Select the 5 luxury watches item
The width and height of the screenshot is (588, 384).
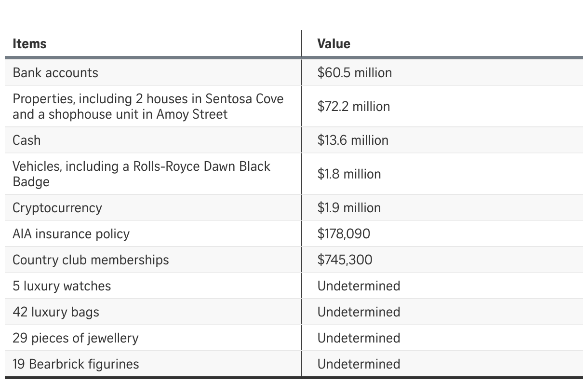[62, 286]
